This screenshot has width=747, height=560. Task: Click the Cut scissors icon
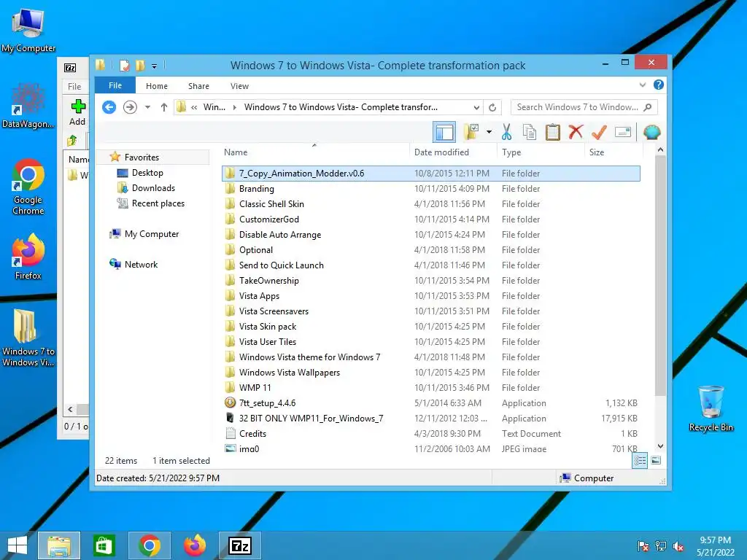pyautogui.click(x=506, y=132)
